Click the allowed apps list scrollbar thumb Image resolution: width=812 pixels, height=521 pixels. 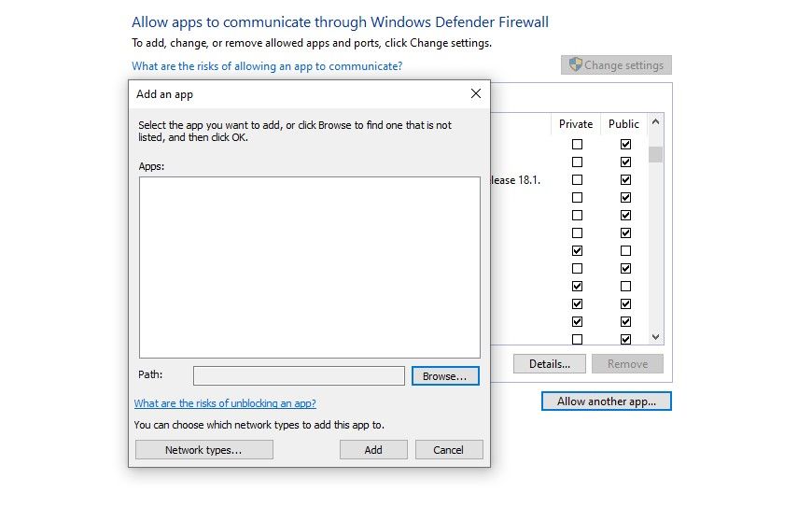coord(655,153)
